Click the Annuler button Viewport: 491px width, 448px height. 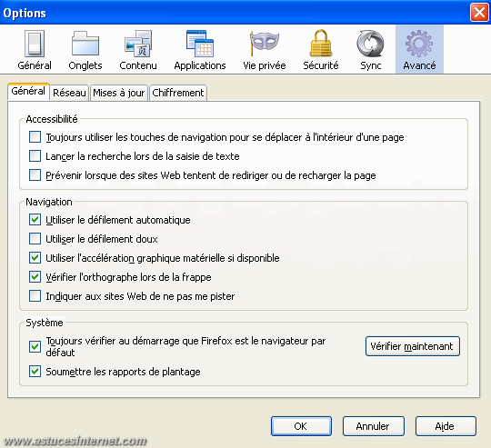(373, 426)
